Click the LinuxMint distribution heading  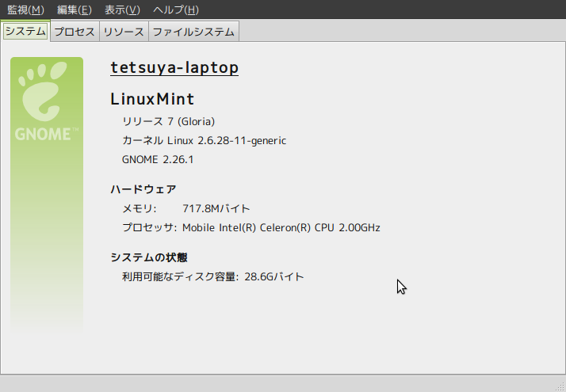[x=152, y=100]
